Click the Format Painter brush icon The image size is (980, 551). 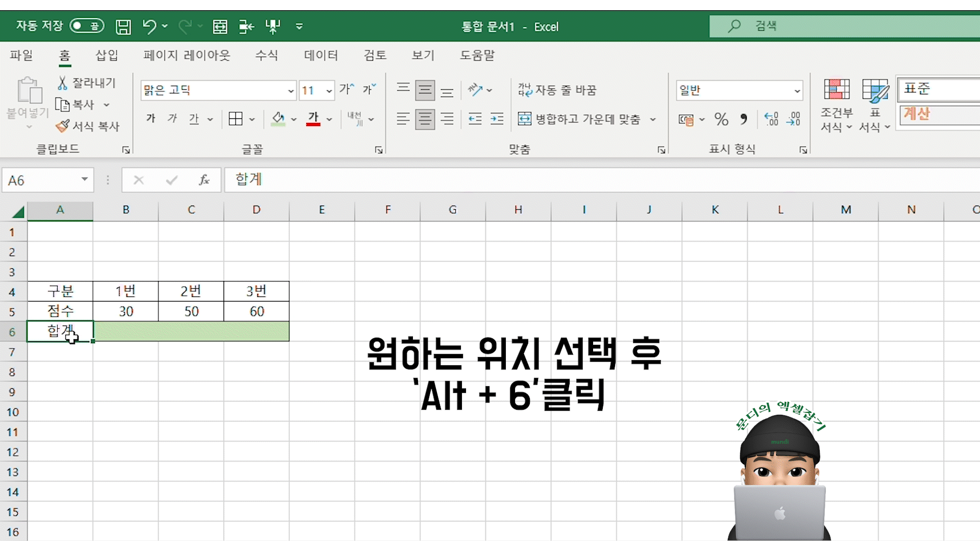click(x=63, y=126)
